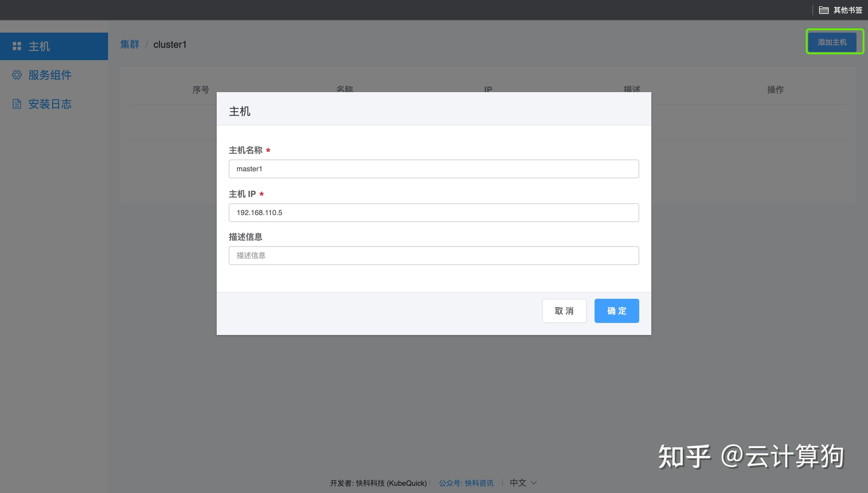
Task: Click the 集群 breadcrumb link
Action: pyautogui.click(x=129, y=44)
